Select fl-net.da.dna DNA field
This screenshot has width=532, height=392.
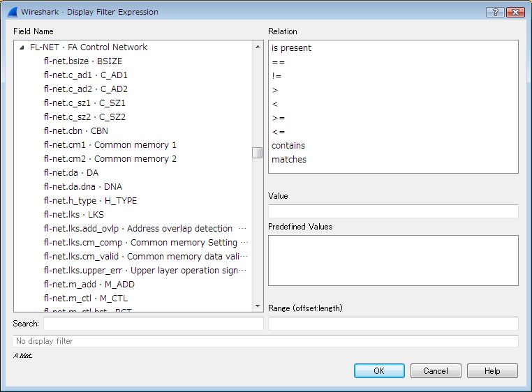83,186
